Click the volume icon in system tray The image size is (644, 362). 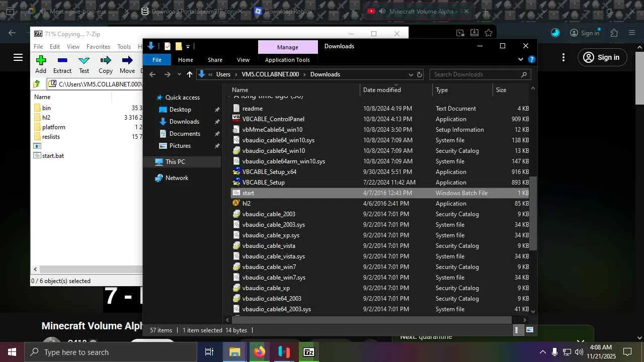point(579,352)
